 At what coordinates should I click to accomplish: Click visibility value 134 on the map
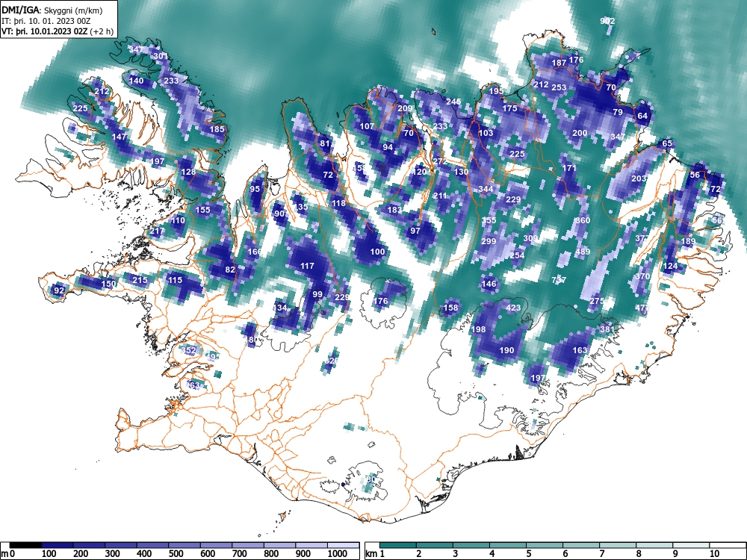click(279, 308)
